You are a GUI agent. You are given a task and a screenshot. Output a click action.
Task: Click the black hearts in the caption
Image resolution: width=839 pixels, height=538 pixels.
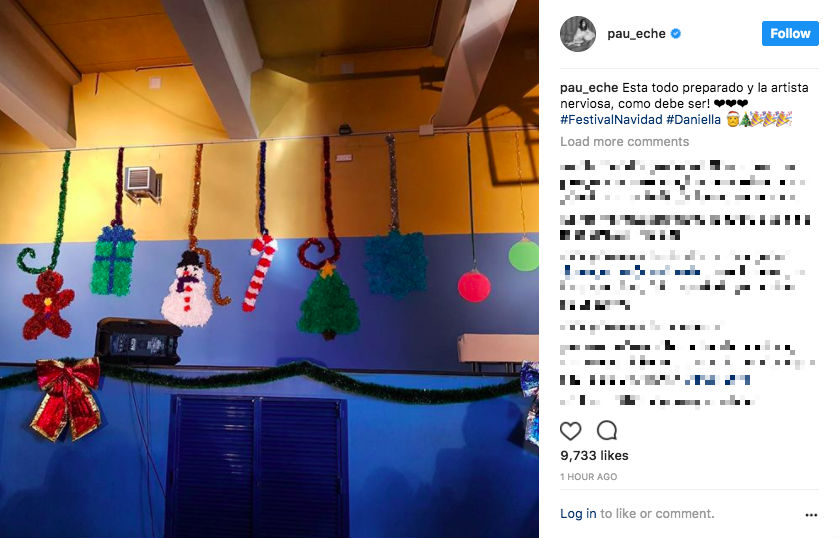[731, 103]
